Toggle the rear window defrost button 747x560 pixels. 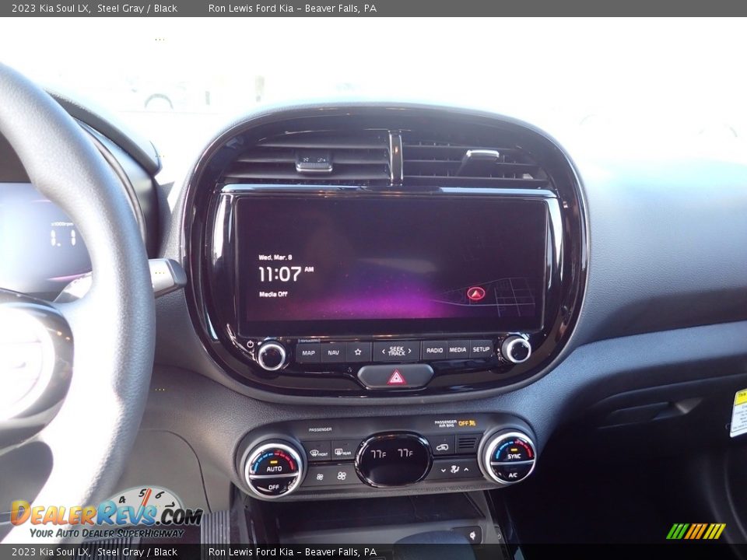343,452
